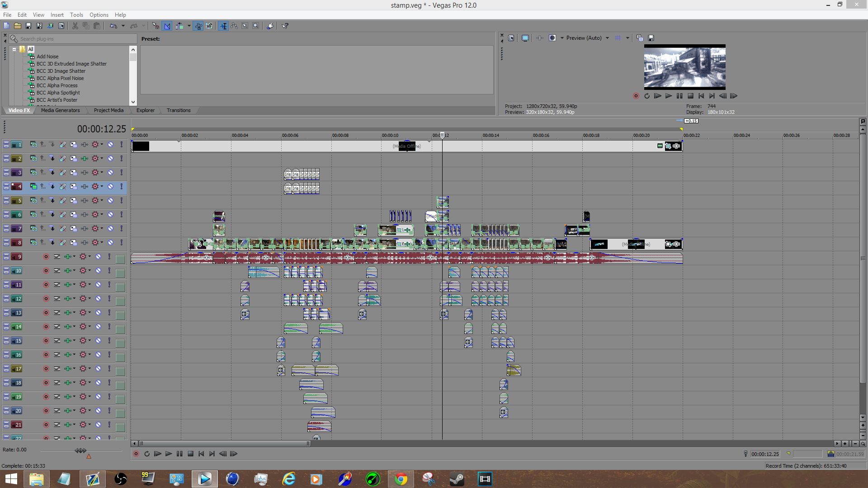This screenshot has width=868, height=488.
Task: Select the Envelope edit tool
Action: 234,26
